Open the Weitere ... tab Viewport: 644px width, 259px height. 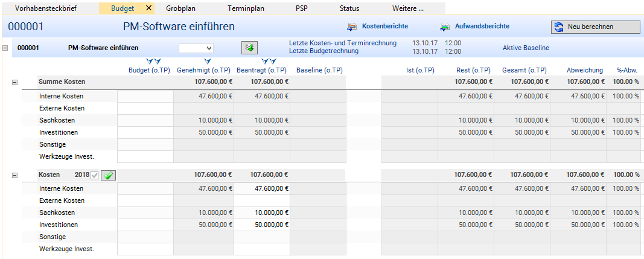click(x=407, y=8)
